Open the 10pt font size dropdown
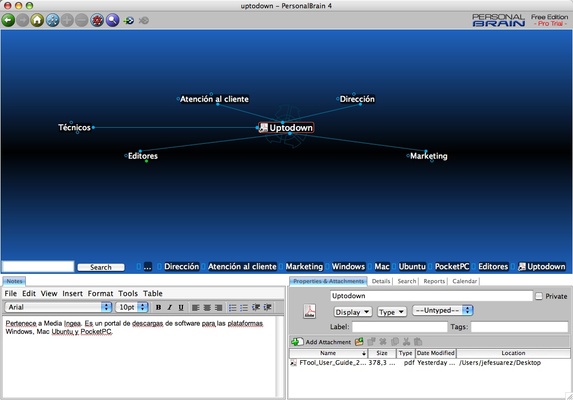This screenshot has height=400, width=573. coord(132,307)
